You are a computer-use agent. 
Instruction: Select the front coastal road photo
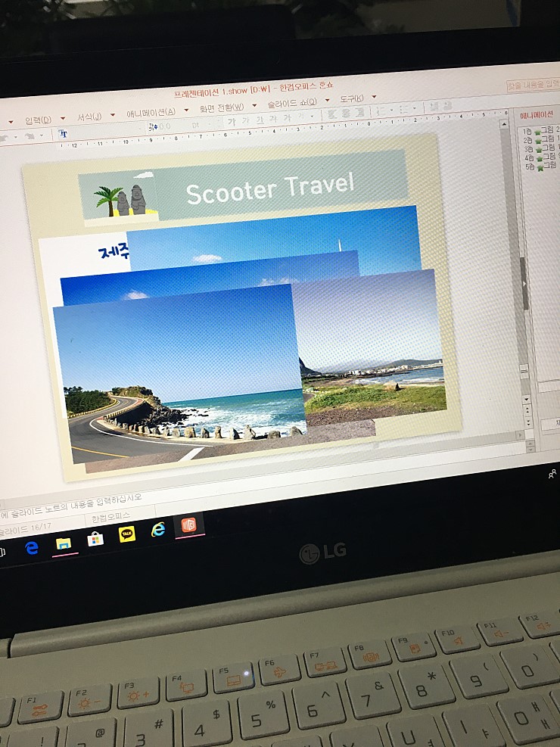click(180, 374)
